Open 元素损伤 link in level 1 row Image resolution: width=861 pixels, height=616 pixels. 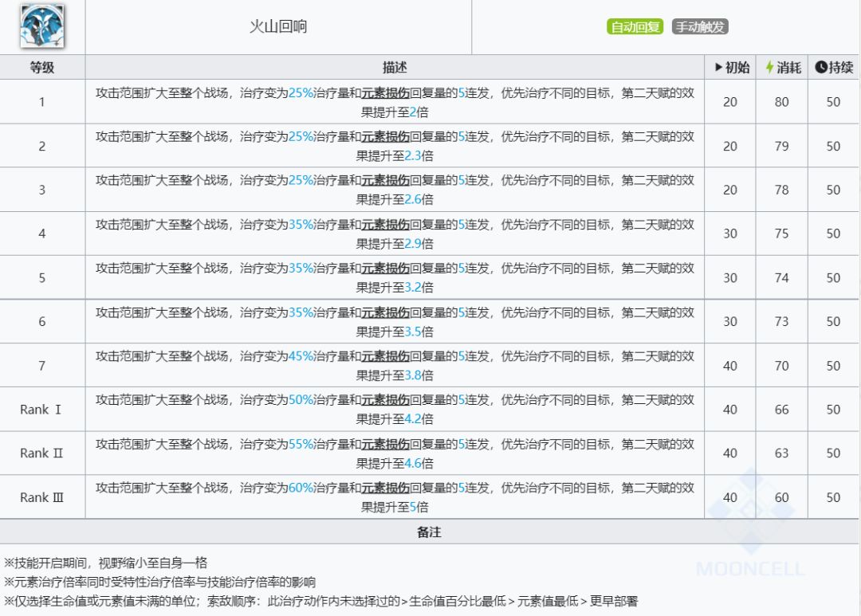(385, 92)
